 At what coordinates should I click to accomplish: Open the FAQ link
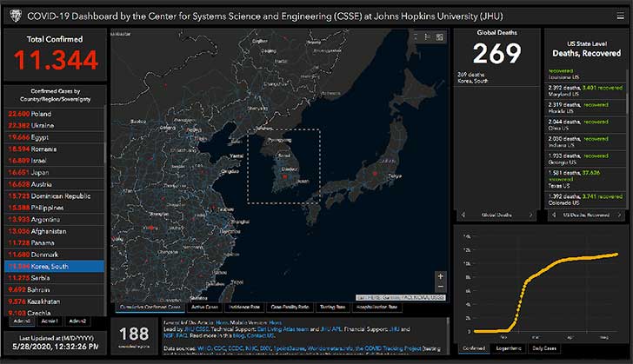(x=181, y=335)
